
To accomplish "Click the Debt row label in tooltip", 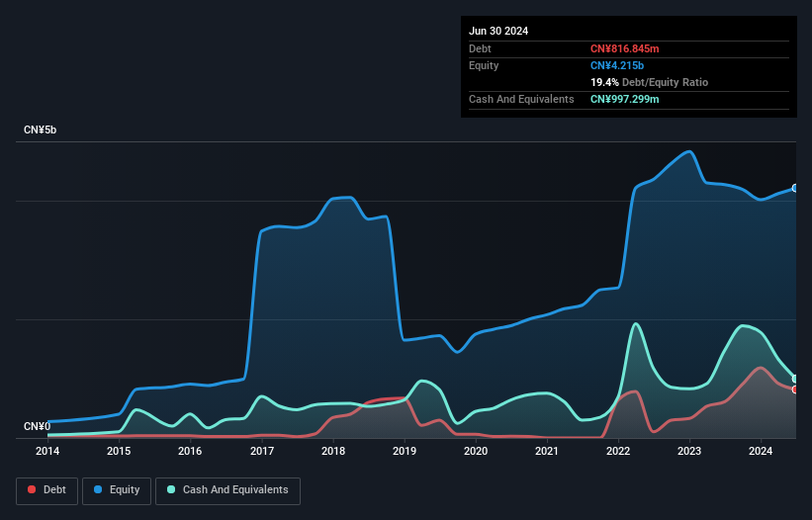I will click(x=480, y=48).
